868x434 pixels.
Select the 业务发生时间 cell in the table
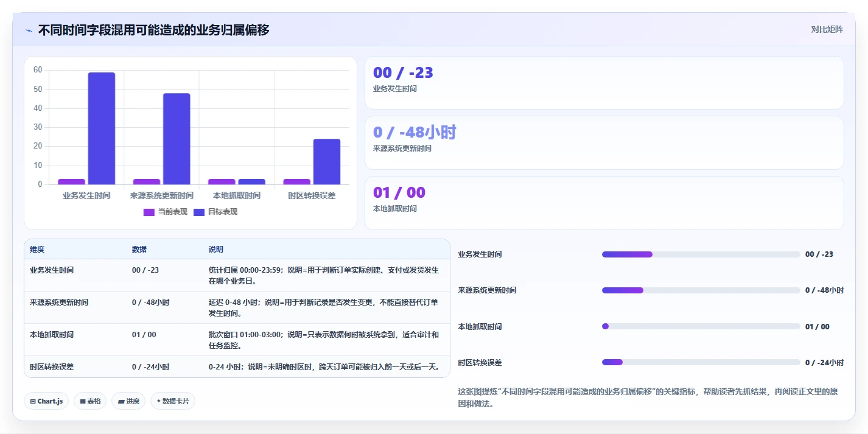(52, 270)
